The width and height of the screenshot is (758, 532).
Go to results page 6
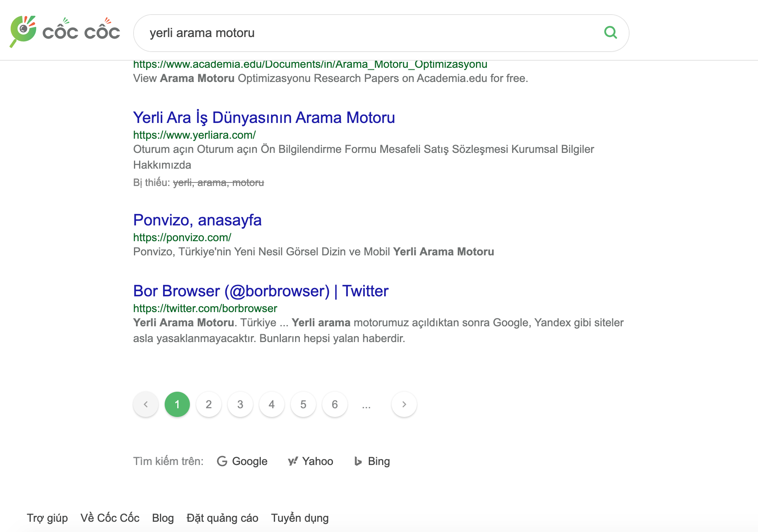(x=335, y=404)
